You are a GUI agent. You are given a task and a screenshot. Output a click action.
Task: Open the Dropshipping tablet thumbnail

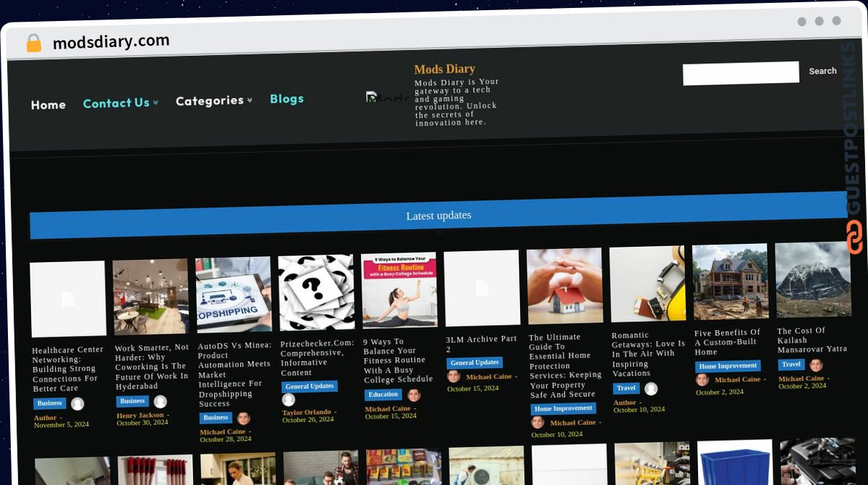(234, 295)
